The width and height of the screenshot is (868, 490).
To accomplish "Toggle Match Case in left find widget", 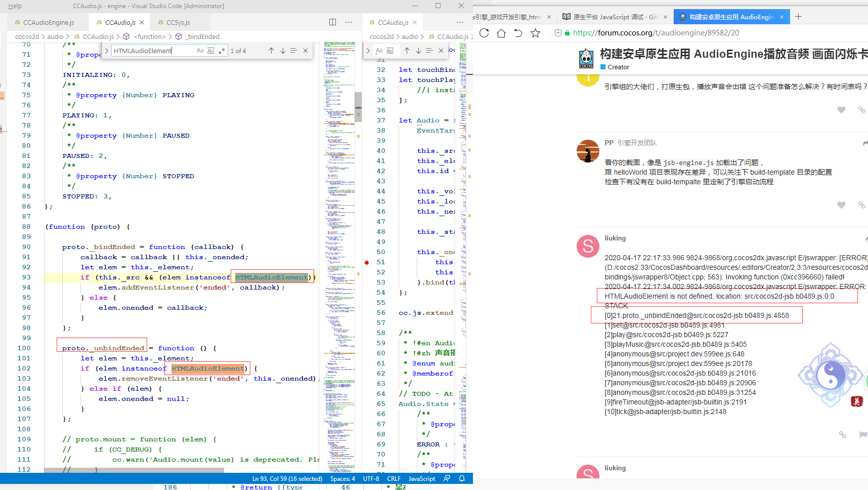I will [200, 51].
